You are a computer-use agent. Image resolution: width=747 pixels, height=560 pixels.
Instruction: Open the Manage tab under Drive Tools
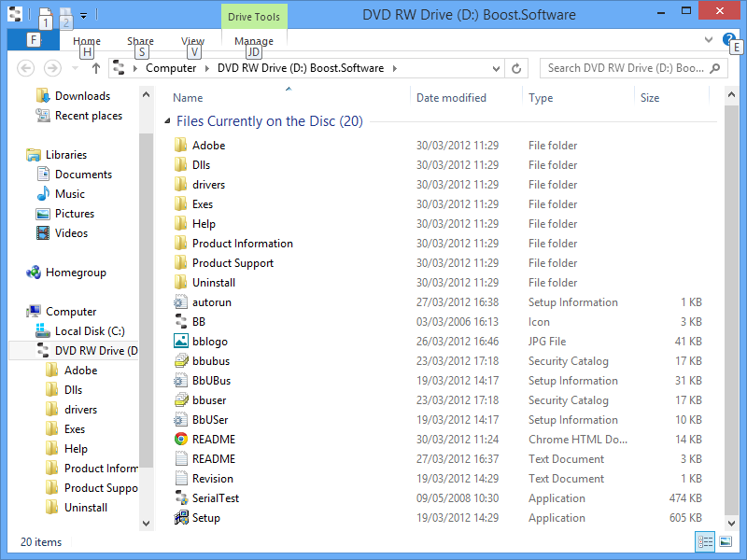[253, 41]
